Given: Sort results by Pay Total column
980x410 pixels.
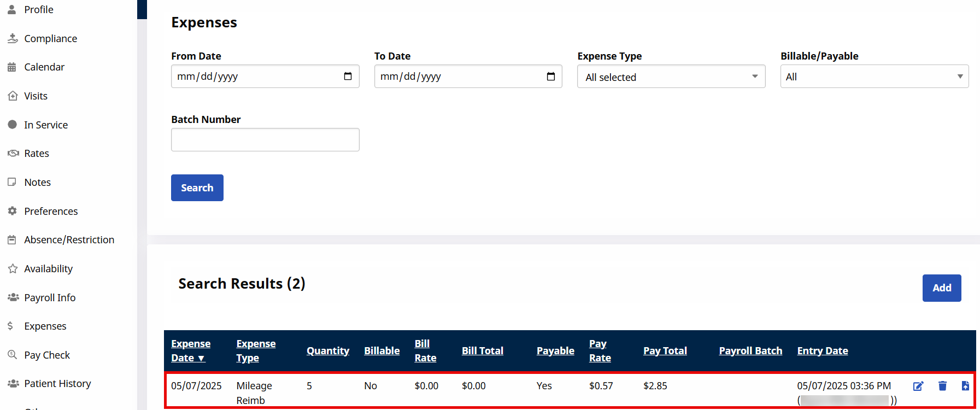Looking at the screenshot, I should [665, 351].
